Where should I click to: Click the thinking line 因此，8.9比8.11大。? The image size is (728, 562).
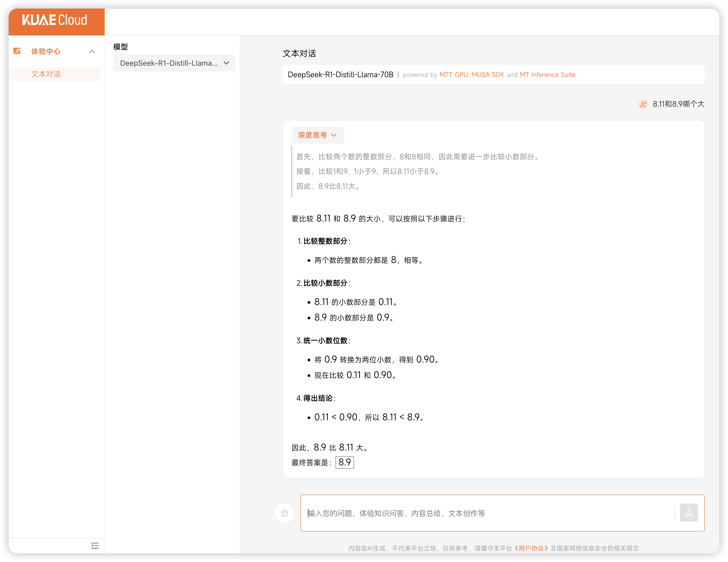(328, 186)
